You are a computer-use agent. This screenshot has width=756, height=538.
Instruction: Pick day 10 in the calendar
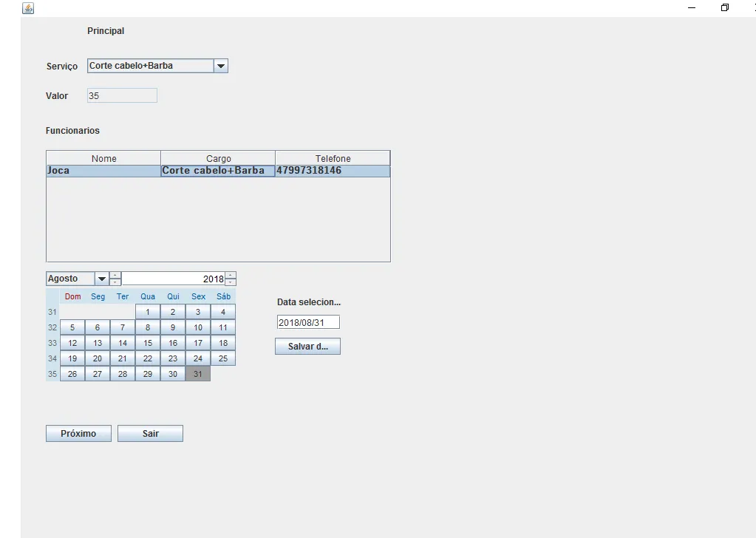click(197, 327)
